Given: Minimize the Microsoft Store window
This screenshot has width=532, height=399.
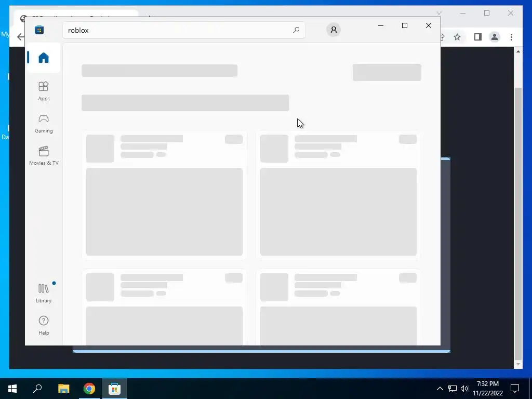Looking at the screenshot, I should point(381,25).
